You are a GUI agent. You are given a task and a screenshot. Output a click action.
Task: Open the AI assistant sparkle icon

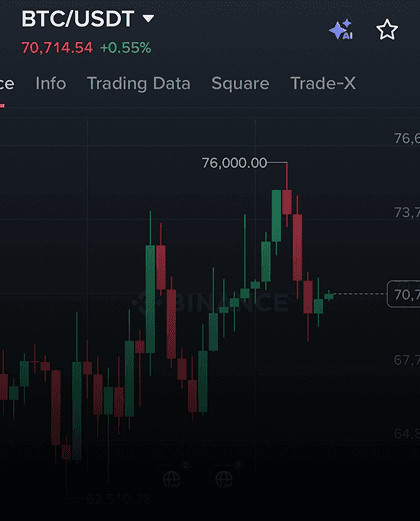[x=341, y=29]
